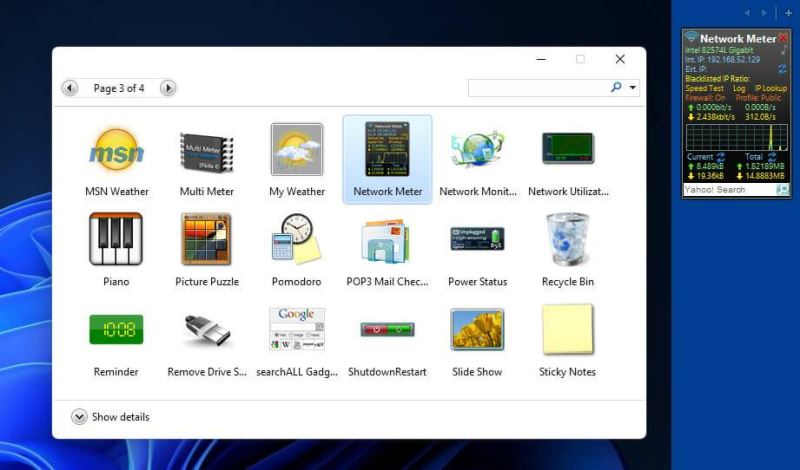Select the Slide Show gadget thumbnail
This screenshot has height=470, width=800.
(x=477, y=331)
